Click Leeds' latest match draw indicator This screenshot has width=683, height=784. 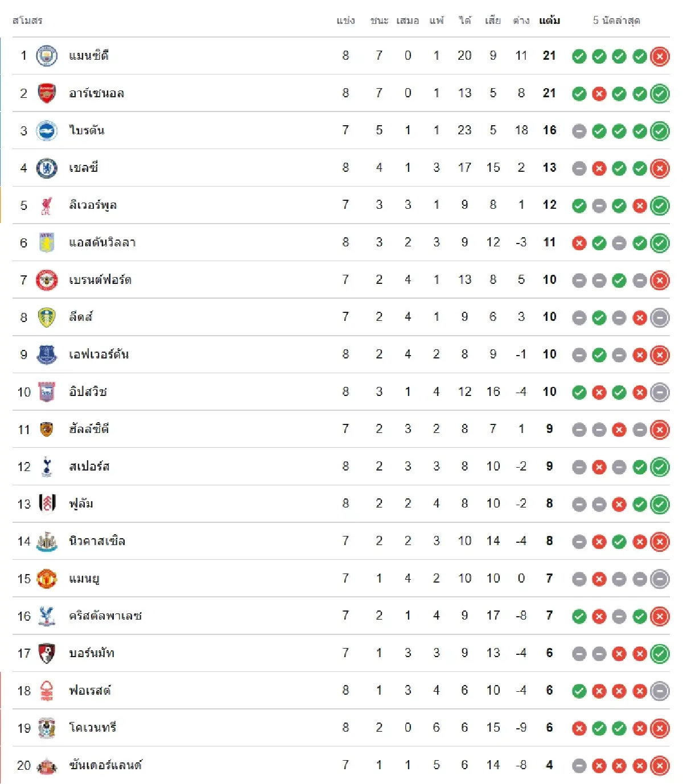pyautogui.click(x=660, y=317)
